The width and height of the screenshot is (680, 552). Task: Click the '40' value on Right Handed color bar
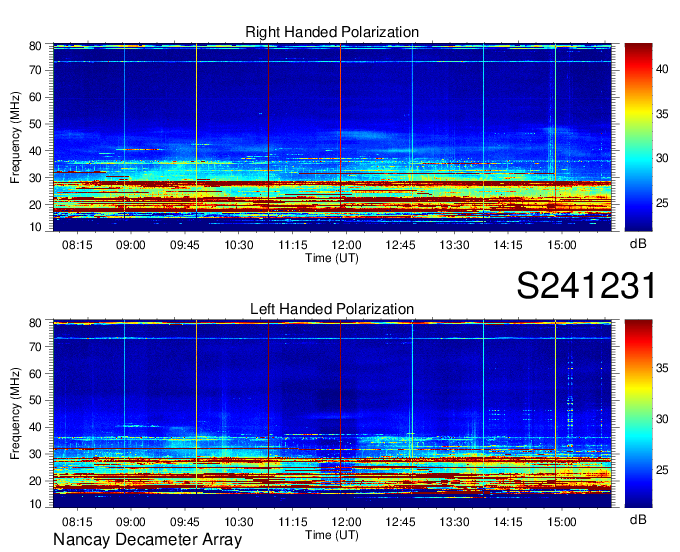click(x=662, y=69)
